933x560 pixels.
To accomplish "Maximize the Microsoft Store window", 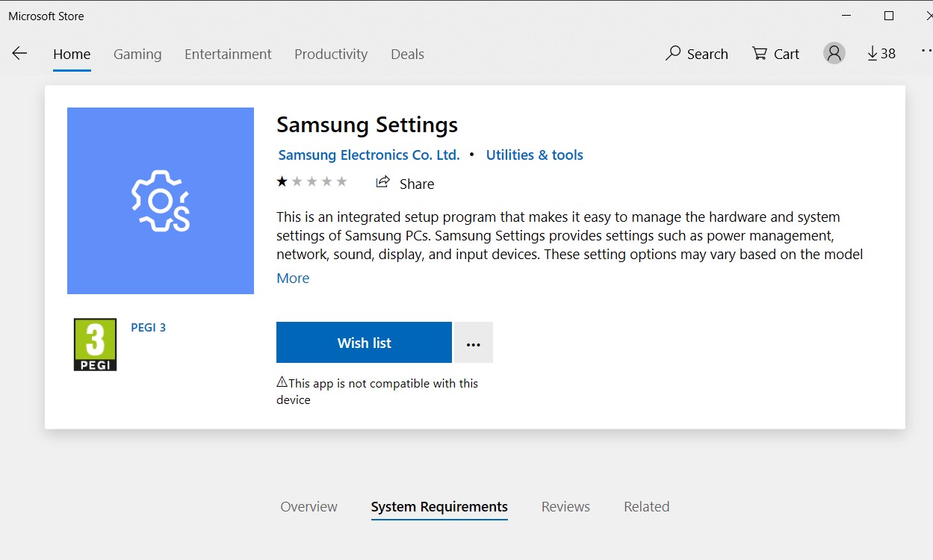I will tap(889, 16).
